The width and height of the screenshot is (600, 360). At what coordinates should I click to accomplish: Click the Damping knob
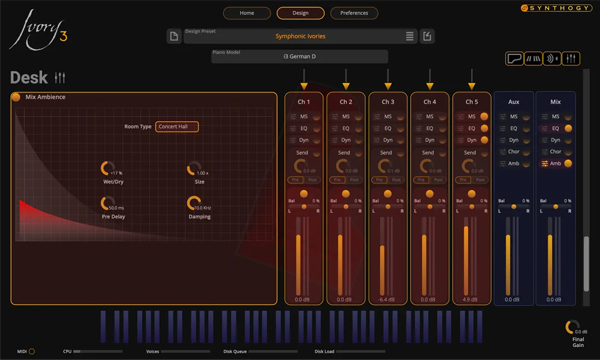click(x=193, y=203)
